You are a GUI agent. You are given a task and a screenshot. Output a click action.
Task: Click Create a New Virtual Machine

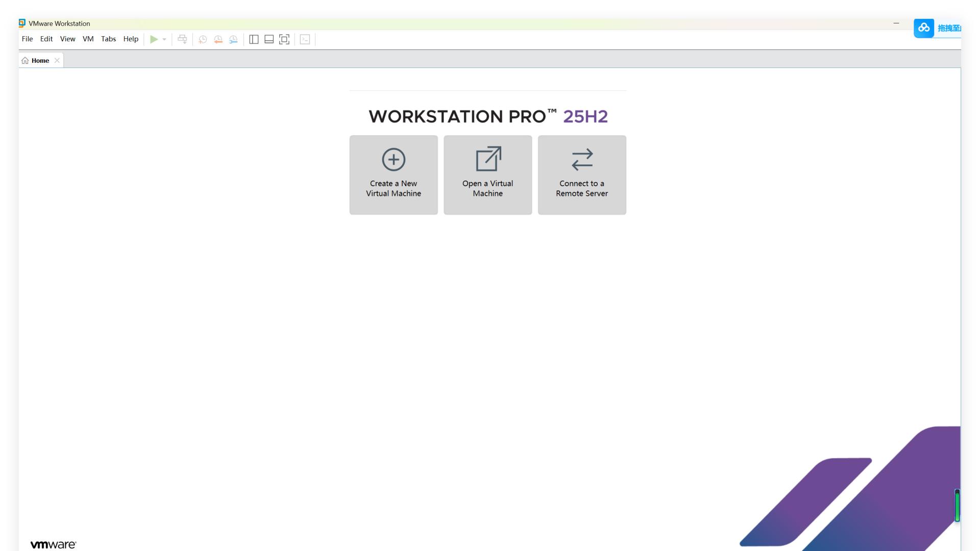coord(393,174)
